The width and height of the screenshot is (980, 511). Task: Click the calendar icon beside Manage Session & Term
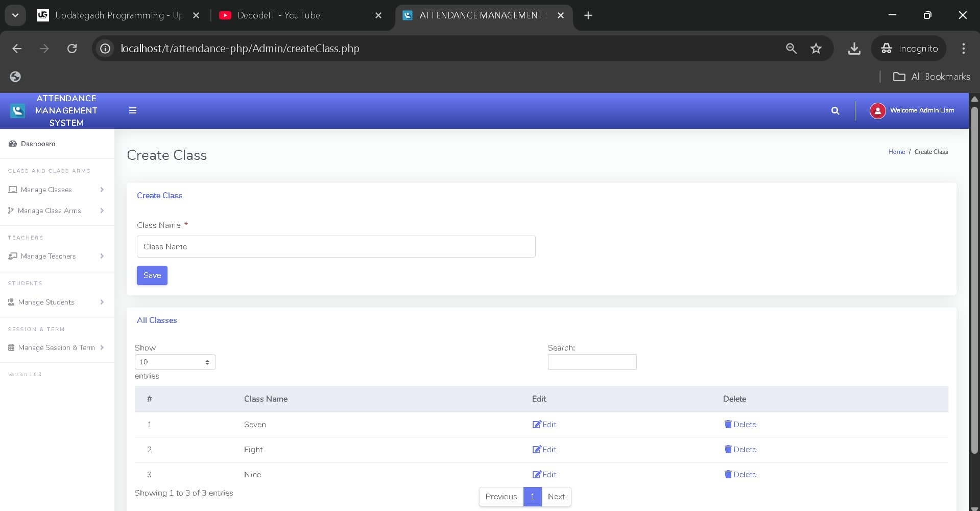[11, 347]
